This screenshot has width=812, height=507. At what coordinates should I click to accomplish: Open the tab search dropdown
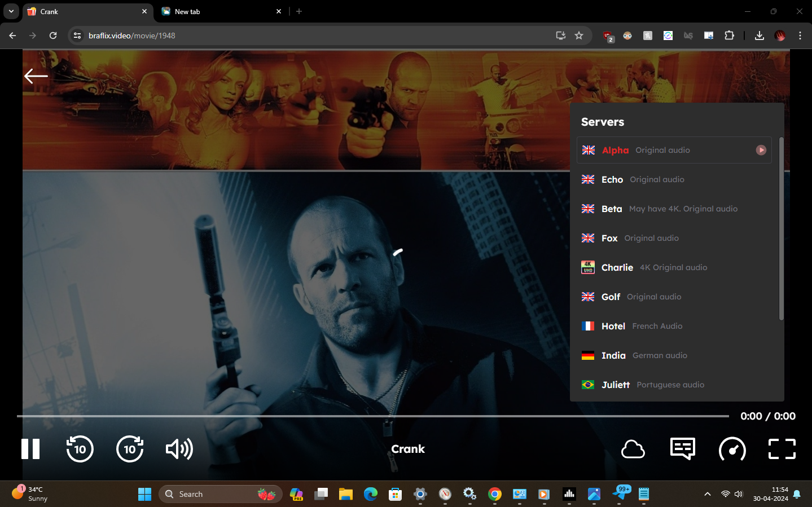pos(11,11)
